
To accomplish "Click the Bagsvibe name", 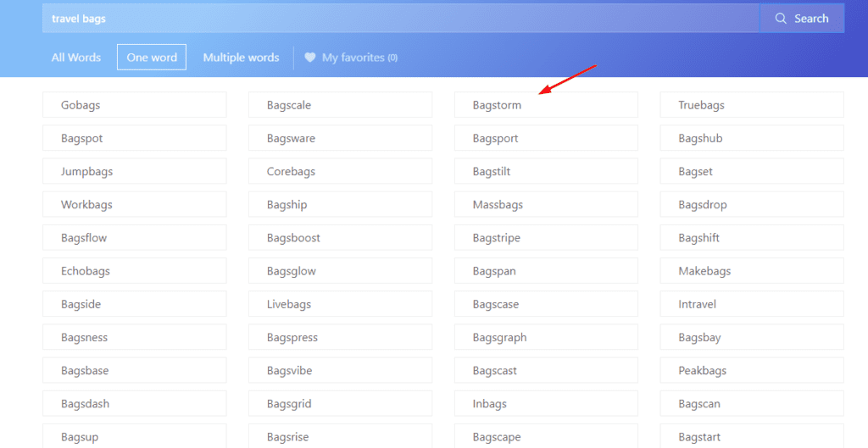I will coord(341,370).
